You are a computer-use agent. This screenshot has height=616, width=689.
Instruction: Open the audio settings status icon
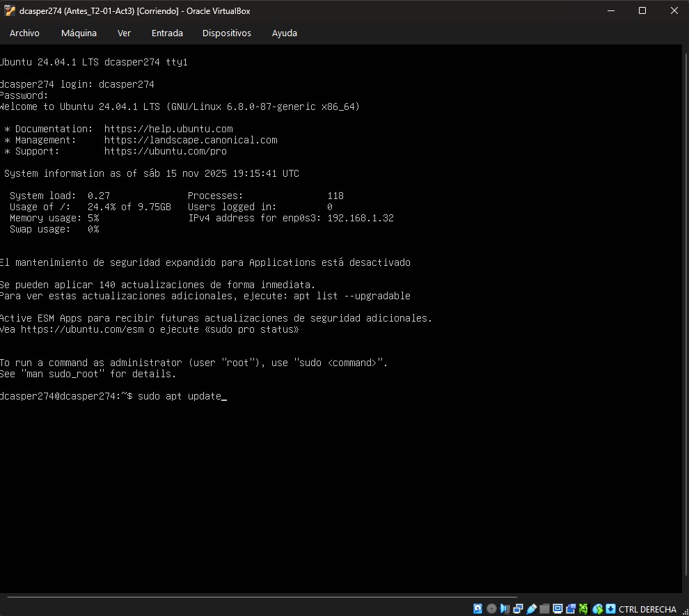[x=505, y=609]
